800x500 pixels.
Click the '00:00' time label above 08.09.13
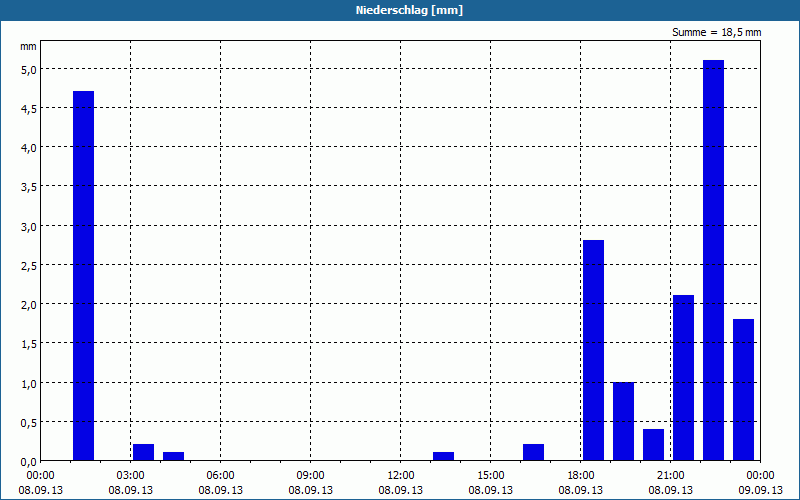[x=40, y=476]
